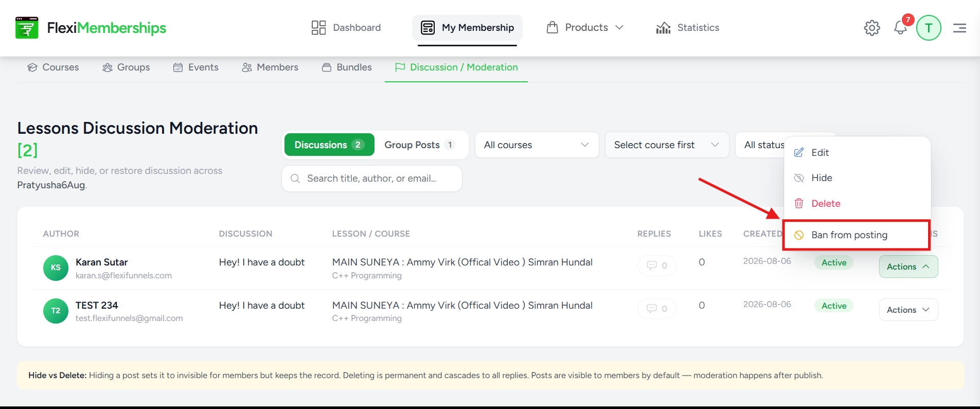Click email karan.s@flexifunnels.com
The image size is (980, 409).
click(x=123, y=276)
